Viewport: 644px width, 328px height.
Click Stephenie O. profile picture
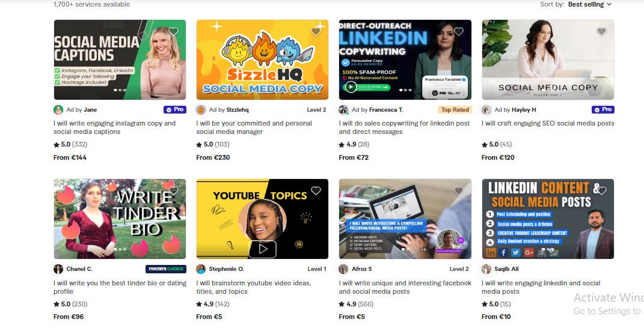[201, 269]
